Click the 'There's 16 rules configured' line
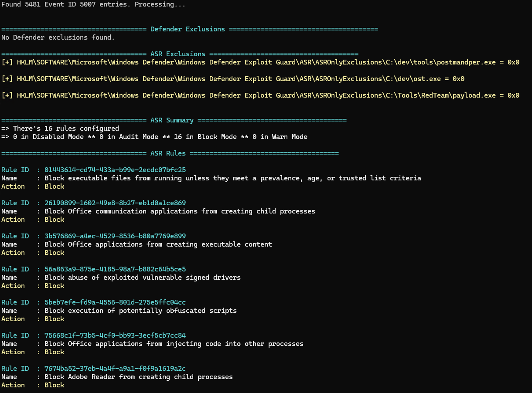Viewport: 532px width, 393px height. 60,129
